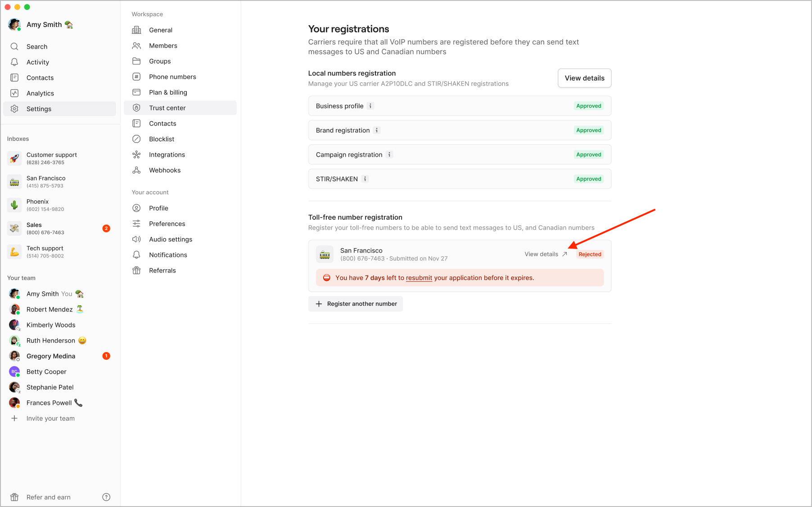The height and width of the screenshot is (507, 812).
Task: Open help question mark icon
Action: pyautogui.click(x=106, y=497)
